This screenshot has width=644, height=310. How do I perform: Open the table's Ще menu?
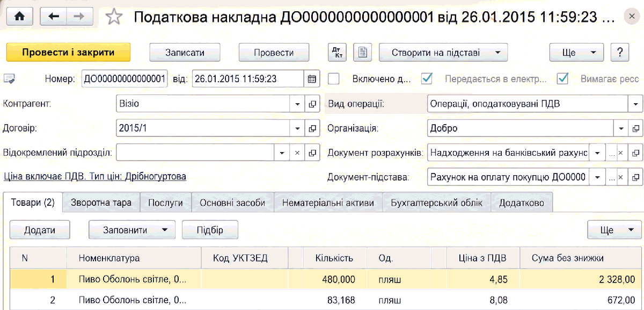(614, 229)
